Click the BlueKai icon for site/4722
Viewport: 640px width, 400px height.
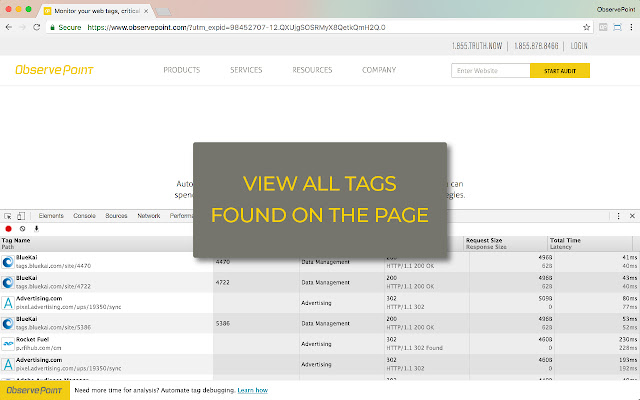[x=8, y=282]
